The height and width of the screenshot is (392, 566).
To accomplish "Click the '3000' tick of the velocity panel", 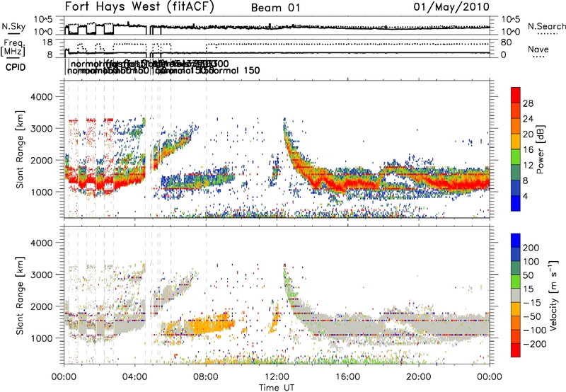I will (42, 275).
